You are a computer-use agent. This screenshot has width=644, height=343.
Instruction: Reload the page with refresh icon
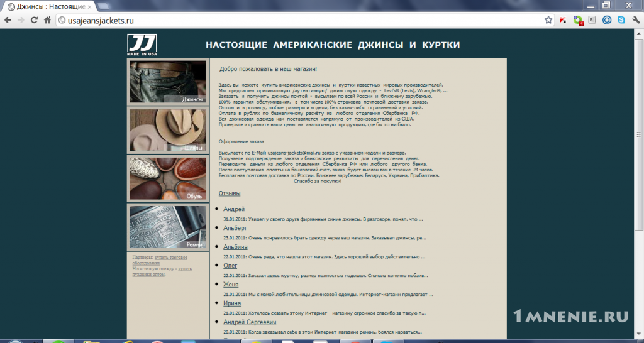(34, 20)
